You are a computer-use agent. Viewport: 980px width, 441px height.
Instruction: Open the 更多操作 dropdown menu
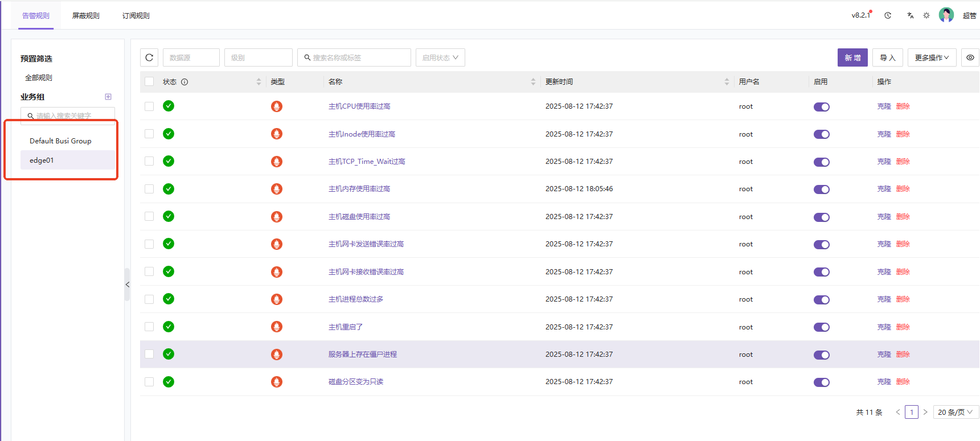click(x=932, y=57)
